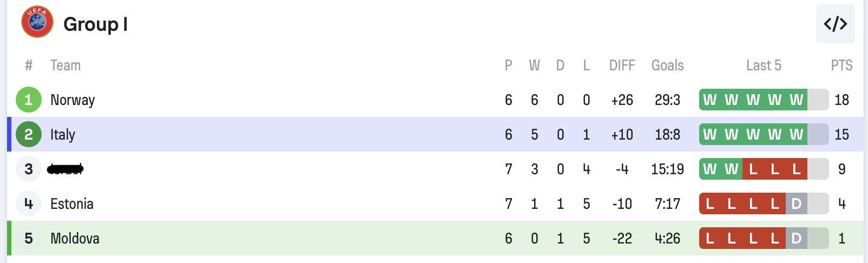Open the Italy team link
The width and height of the screenshot is (868, 263).
point(63,134)
